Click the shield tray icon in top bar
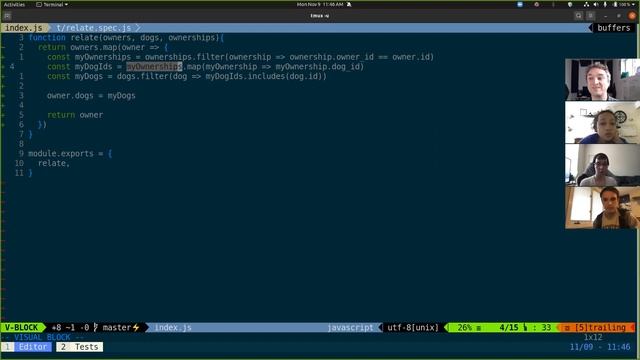 pos(570,4)
